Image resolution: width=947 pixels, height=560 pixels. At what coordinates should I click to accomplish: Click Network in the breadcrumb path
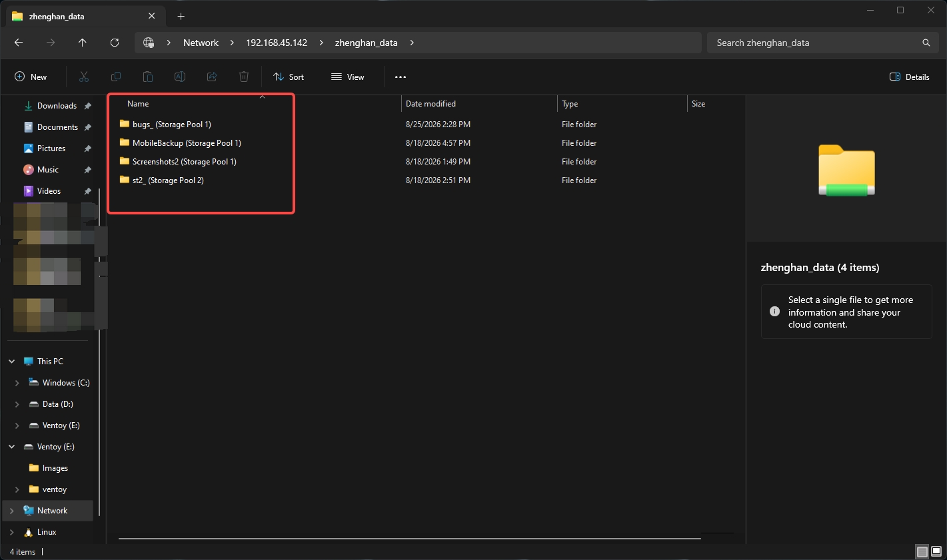pyautogui.click(x=201, y=43)
